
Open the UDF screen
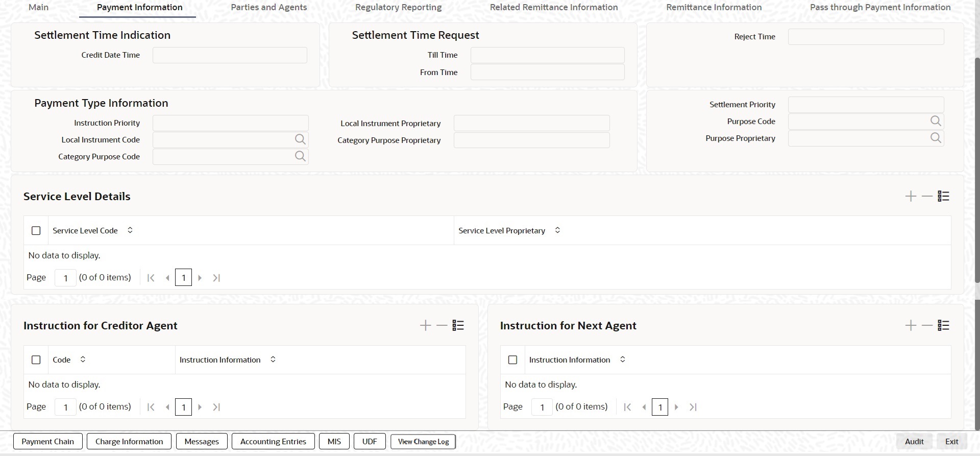pyautogui.click(x=370, y=442)
